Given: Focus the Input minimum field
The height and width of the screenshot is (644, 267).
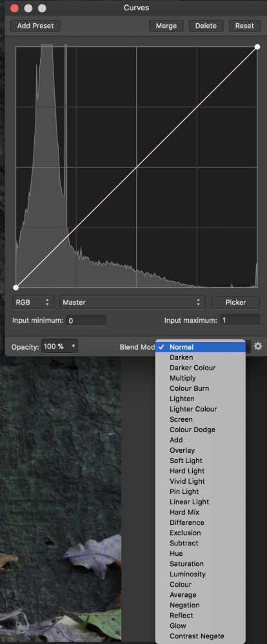Looking at the screenshot, I should [86, 320].
